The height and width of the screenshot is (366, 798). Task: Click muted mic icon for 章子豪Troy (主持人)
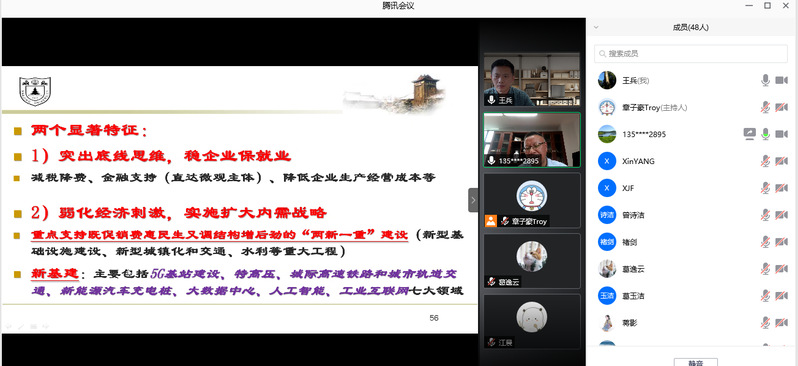point(765,107)
